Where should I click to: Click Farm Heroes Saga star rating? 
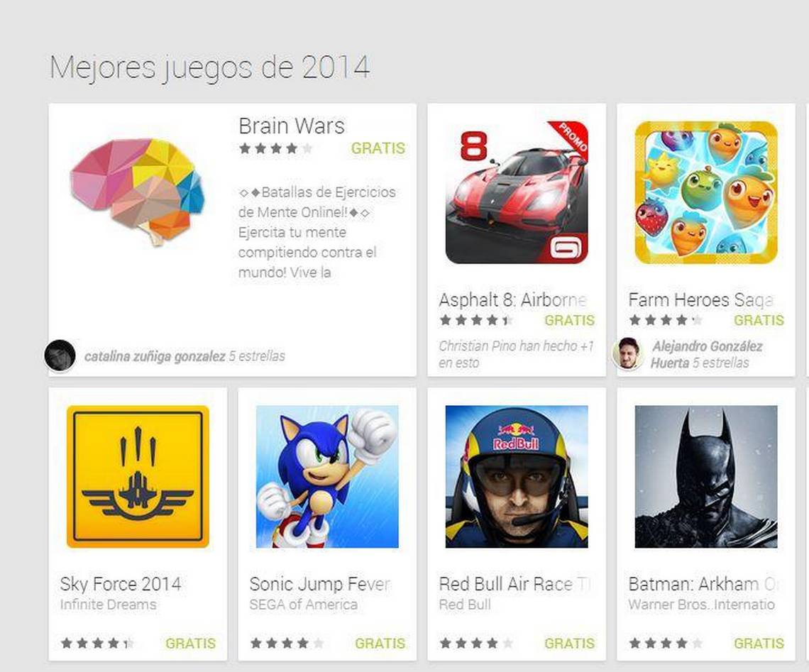point(666,320)
